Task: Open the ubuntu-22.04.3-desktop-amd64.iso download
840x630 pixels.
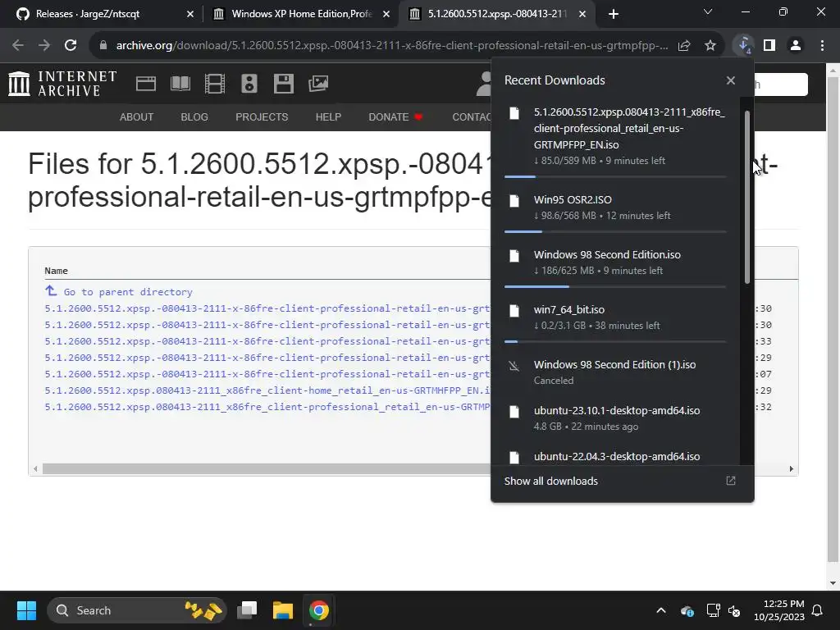Action: tap(615, 456)
